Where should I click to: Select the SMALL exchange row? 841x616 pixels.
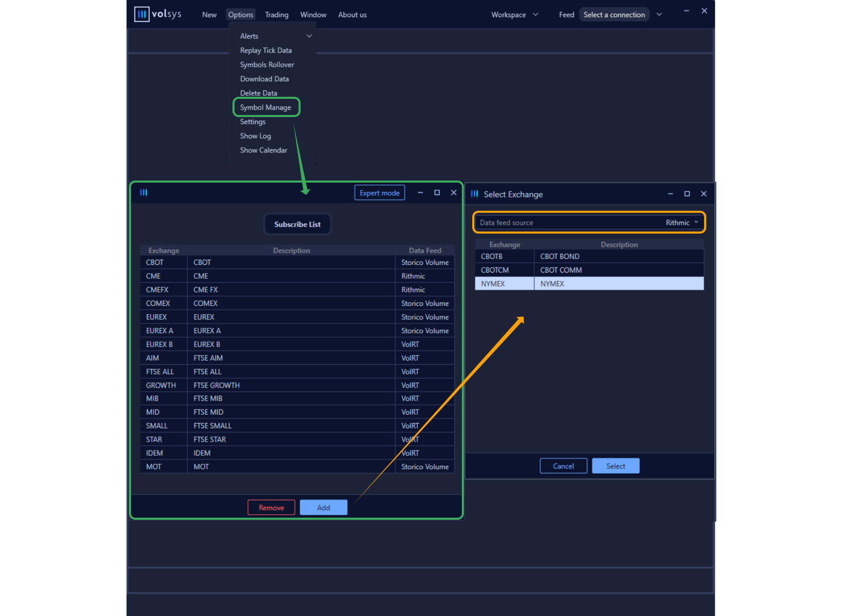[297, 426]
